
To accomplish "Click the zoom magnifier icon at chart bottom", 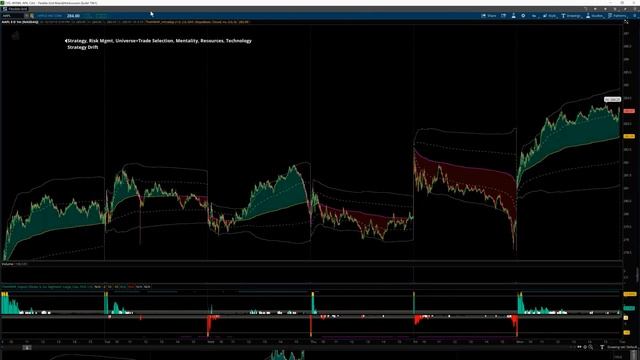I will click(x=591, y=347).
